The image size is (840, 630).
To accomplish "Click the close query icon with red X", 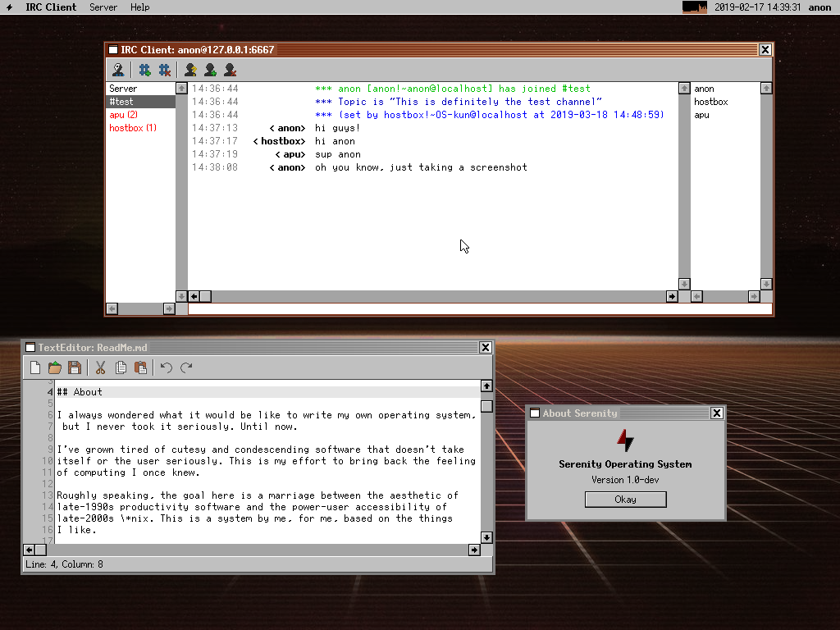I will (230, 71).
